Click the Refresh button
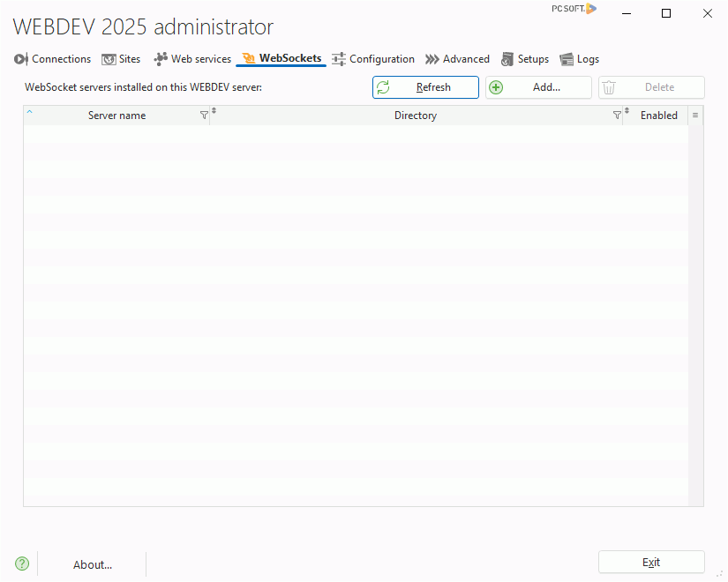This screenshot has width=728, height=582. click(425, 87)
